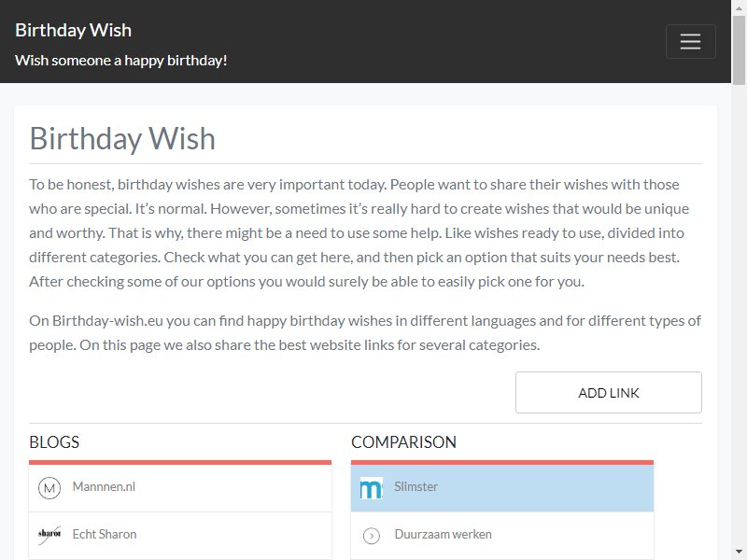Click the scrollbar down arrow
The width and height of the screenshot is (747, 560).
[x=739, y=553]
